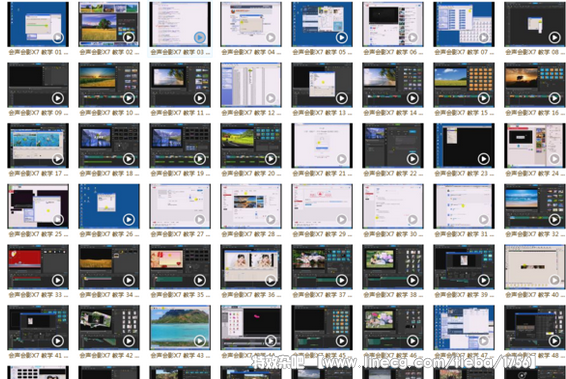Open the 会声会影X7 教学 21 thumbnail
Viewport: 566px width, 379px height.
coord(322,145)
